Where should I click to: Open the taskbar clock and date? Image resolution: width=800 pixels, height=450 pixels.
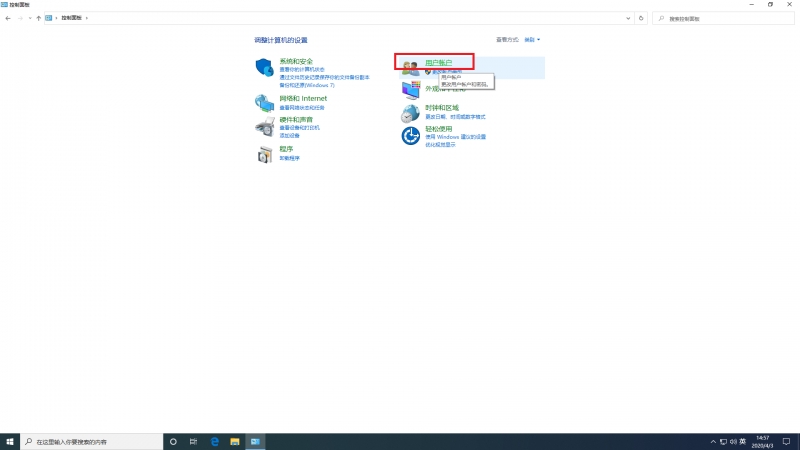tap(762, 442)
